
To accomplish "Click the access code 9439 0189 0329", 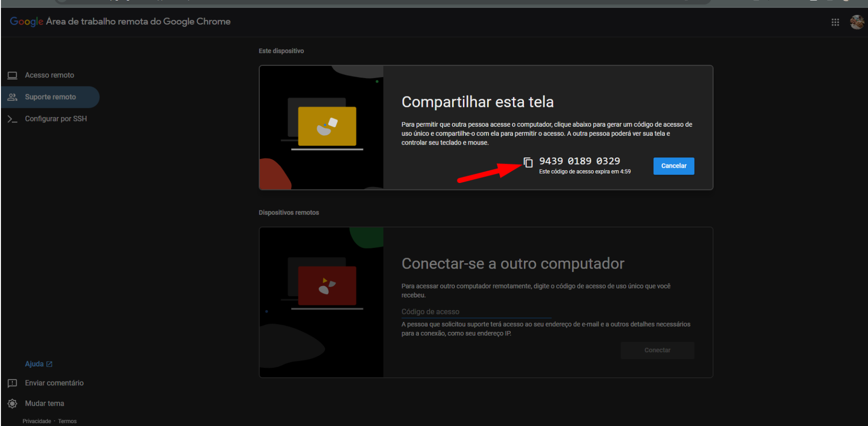I will (x=579, y=161).
